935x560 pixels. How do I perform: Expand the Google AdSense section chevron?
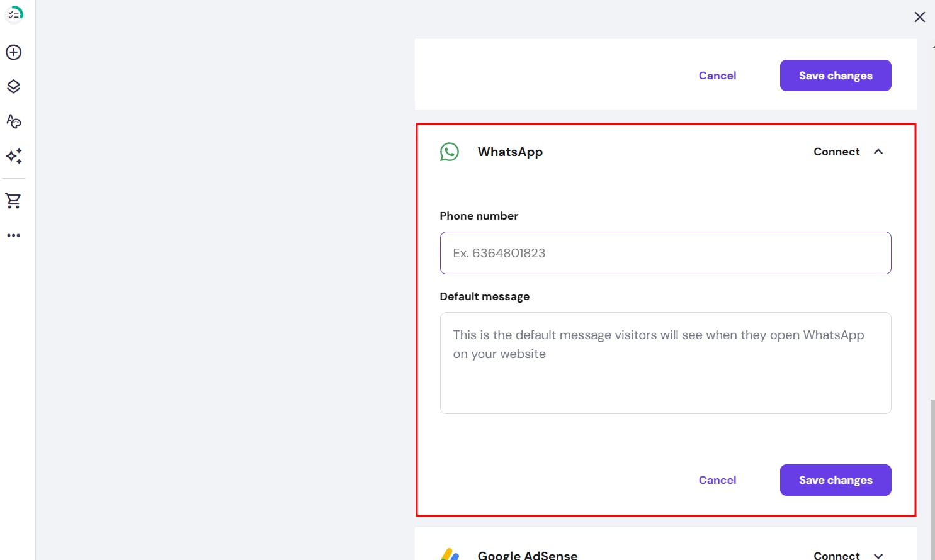coord(878,555)
